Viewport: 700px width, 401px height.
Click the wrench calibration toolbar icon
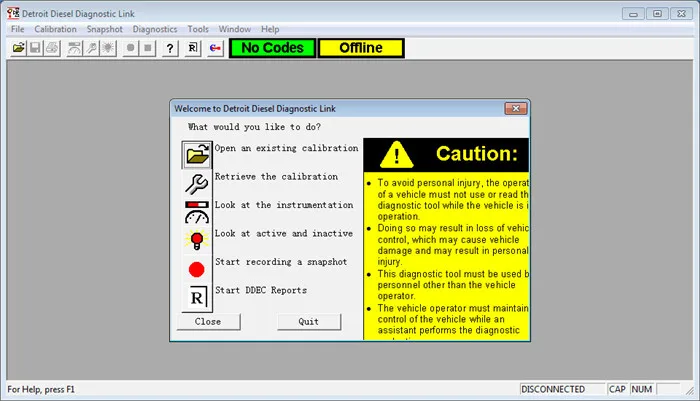pyautogui.click(x=92, y=48)
